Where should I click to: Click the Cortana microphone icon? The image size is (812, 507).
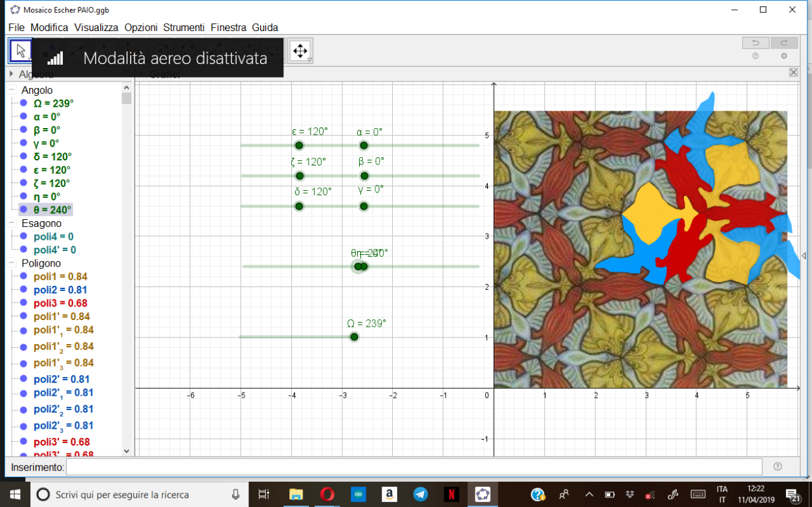click(236, 495)
